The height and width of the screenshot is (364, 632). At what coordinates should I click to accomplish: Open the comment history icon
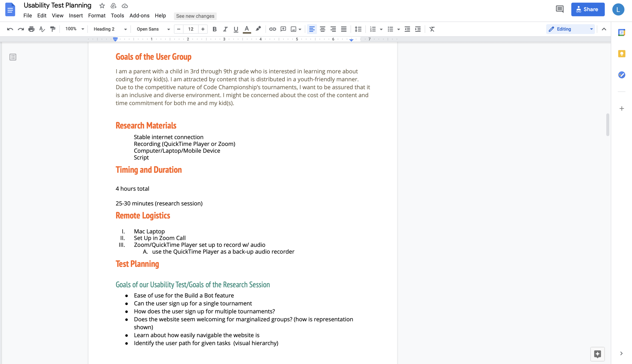[559, 9]
